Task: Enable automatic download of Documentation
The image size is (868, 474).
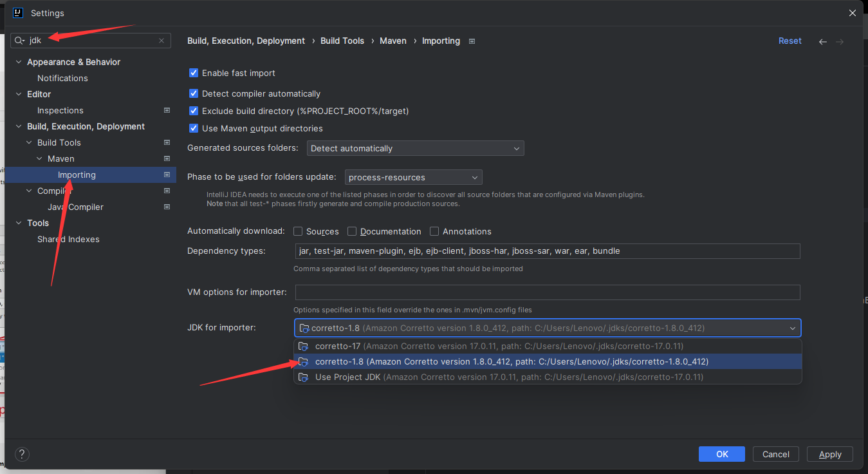Action: [x=352, y=231]
